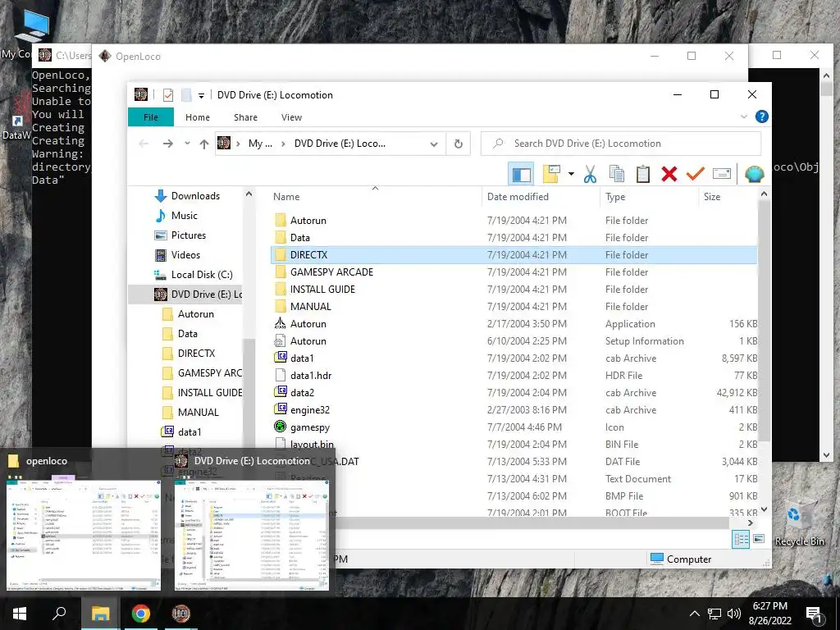Image resolution: width=840 pixels, height=630 pixels.
Task: Open the Home ribbon tab
Action: point(198,117)
